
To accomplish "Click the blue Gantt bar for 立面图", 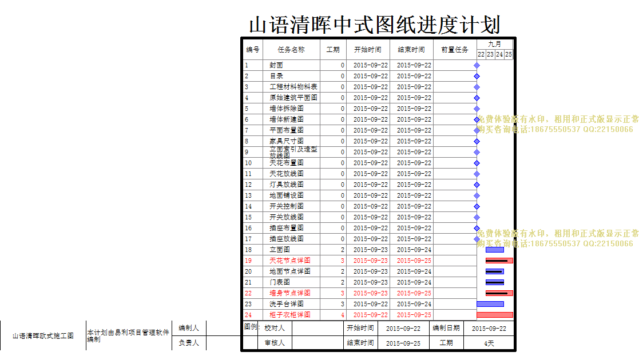I will [495, 250].
